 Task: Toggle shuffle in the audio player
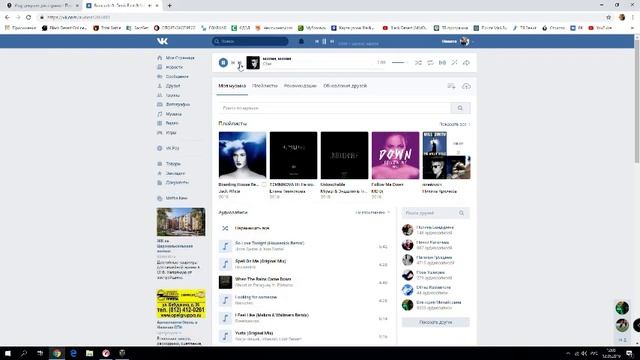(418, 62)
